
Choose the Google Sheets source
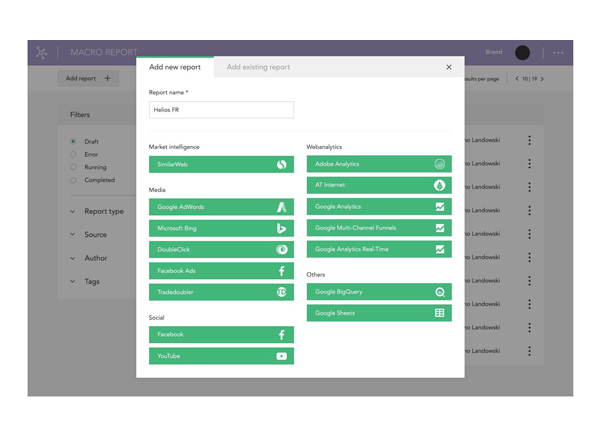point(379,313)
